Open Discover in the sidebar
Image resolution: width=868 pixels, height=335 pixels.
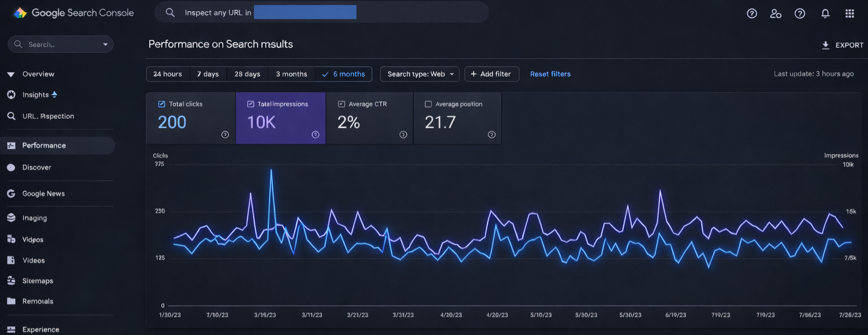37,168
